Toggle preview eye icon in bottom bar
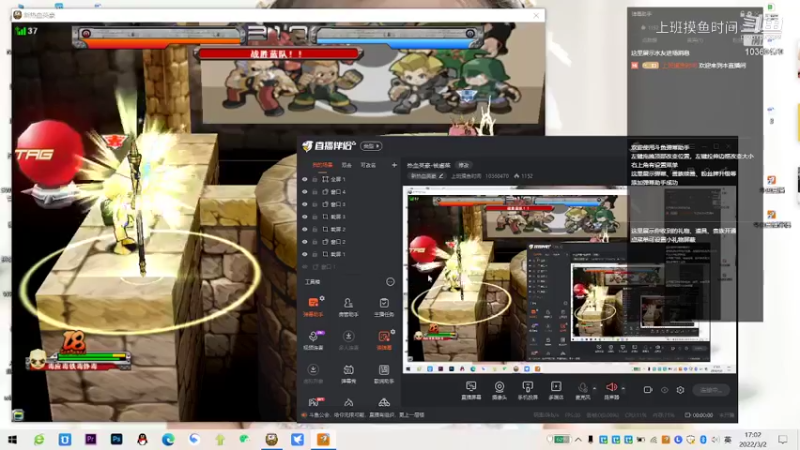This screenshot has width=800, height=450. tap(664, 390)
